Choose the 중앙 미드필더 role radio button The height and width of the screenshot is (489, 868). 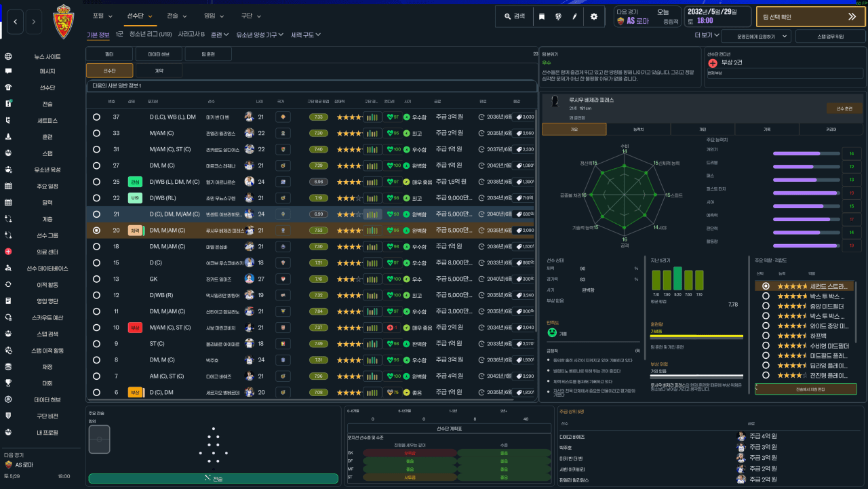tap(766, 306)
